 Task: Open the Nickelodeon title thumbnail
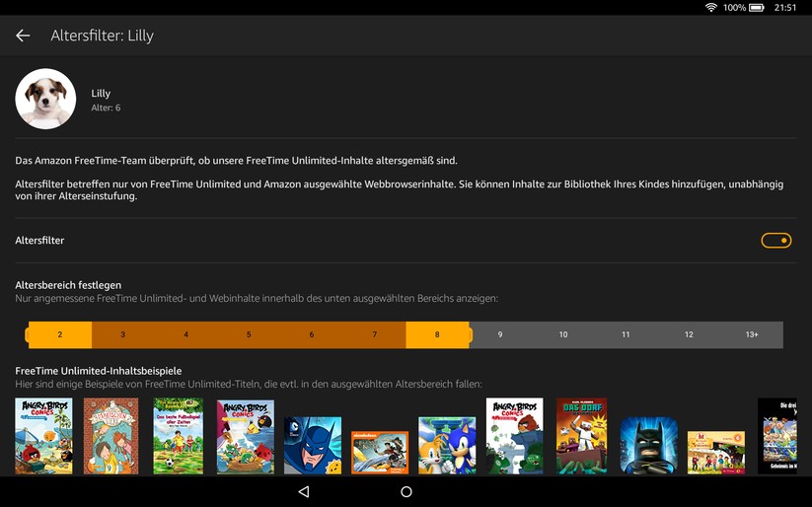[x=380, y=452]
